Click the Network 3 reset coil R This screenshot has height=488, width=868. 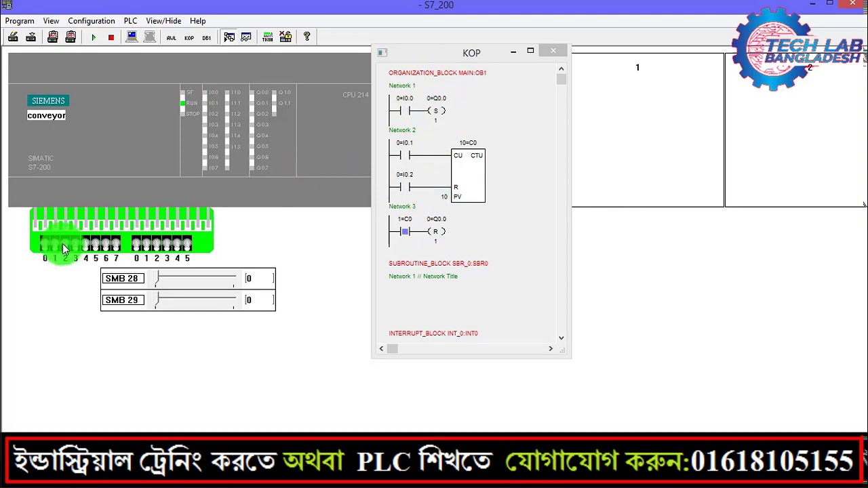tap(436, 232)
